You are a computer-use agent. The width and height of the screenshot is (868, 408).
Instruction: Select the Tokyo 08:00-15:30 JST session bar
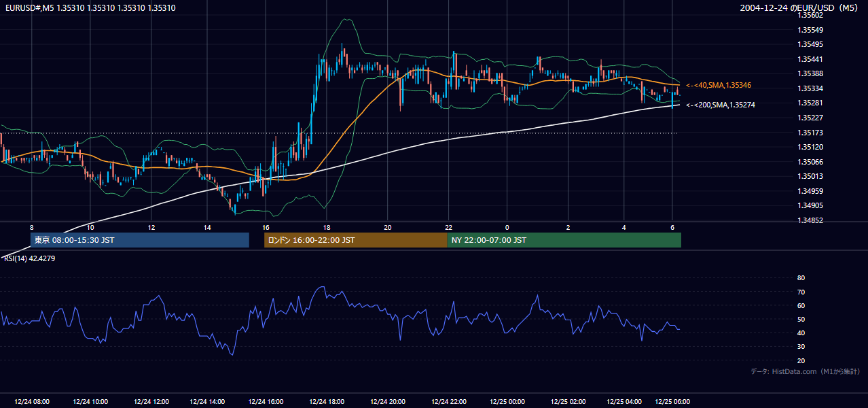(x=140, y=240)
